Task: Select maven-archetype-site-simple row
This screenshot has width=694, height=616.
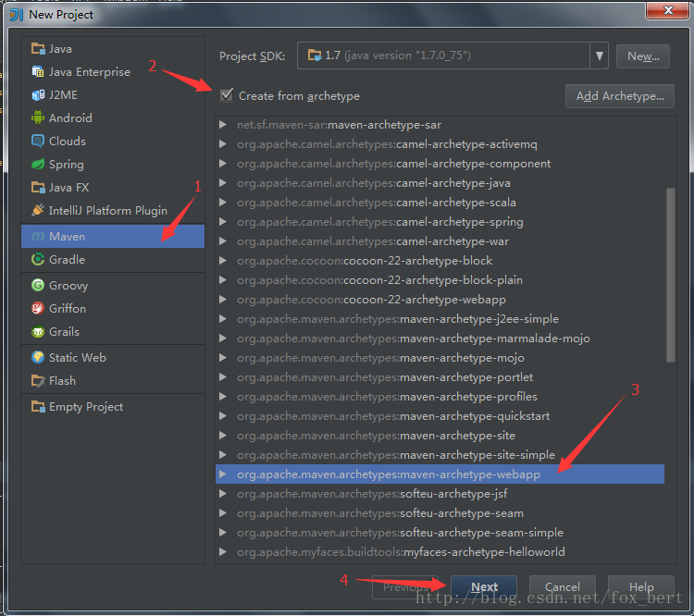Action: pos(440,455)
